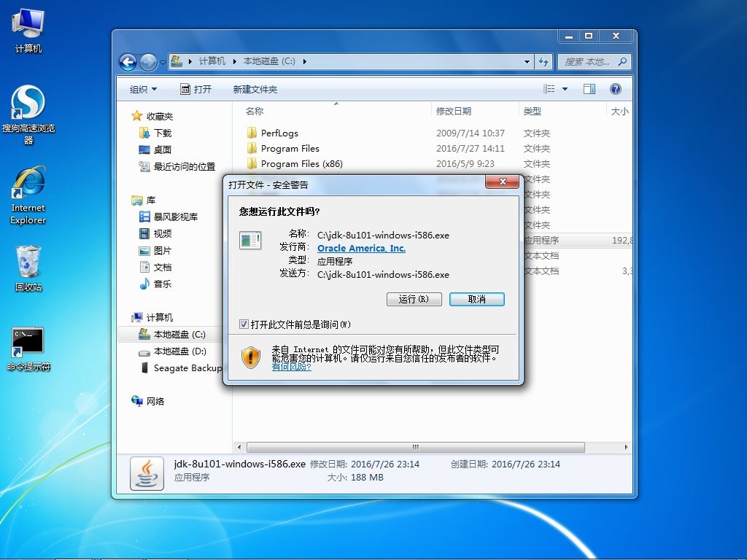
Task: Open 音乐 library in sidebar
Action: [163, 284]
